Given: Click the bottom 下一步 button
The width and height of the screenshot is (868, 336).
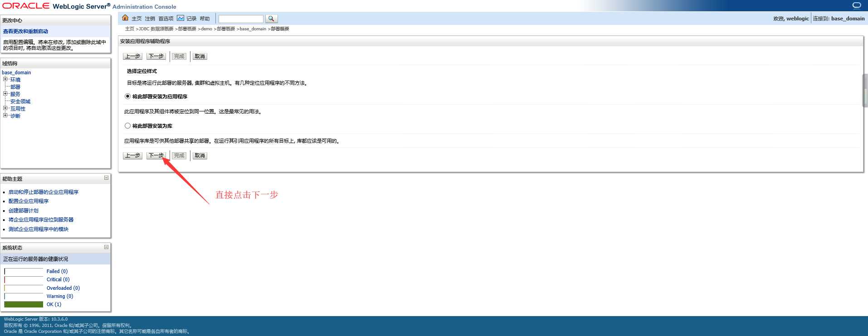Looking at the screenshot, I should click(156, 155).
